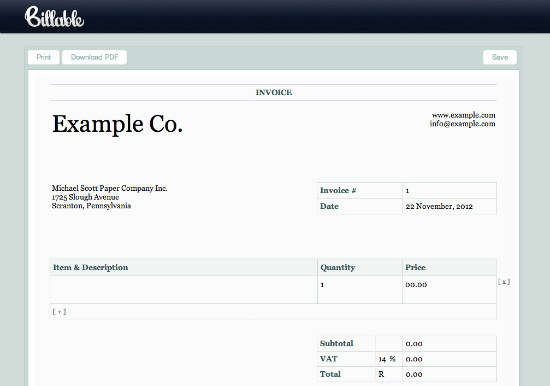The image size is (550, 386).
Task: Edit the currency symbol R
Action: click(389, 374)
